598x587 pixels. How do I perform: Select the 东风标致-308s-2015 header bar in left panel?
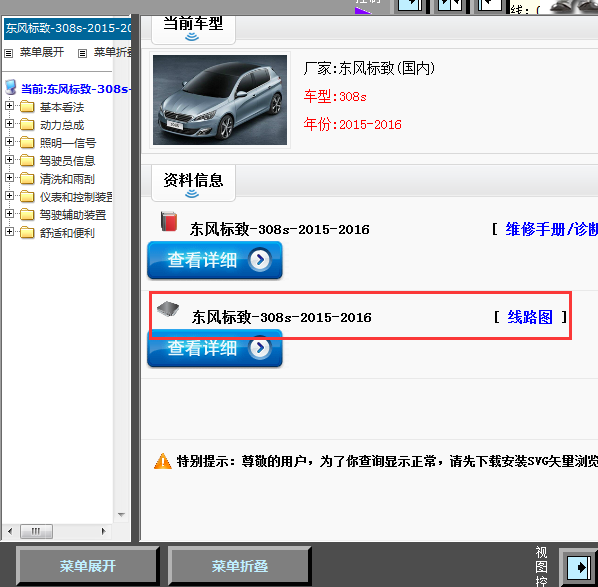point(68,28)
